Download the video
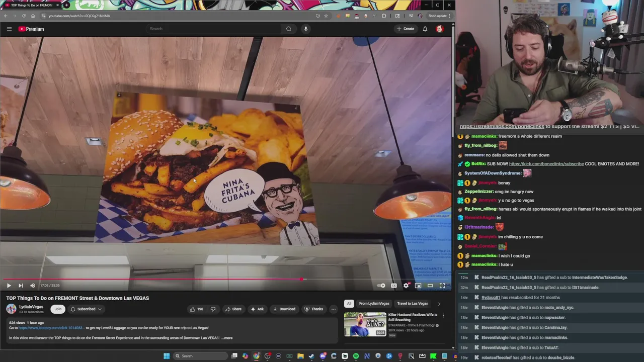Image resolution: width=644 pixels, height=362 pixels. point(284,309)
